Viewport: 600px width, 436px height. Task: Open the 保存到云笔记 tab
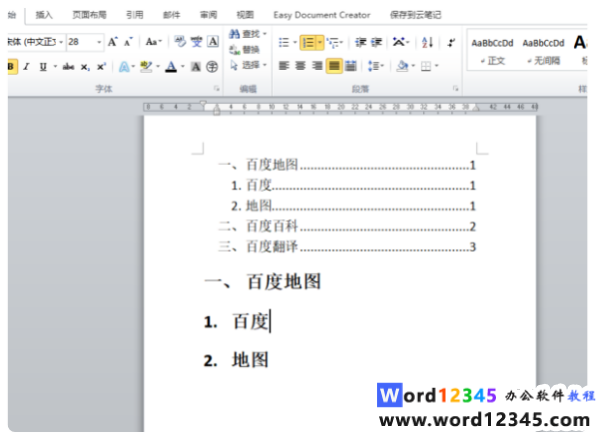click(x=416, y=15)
